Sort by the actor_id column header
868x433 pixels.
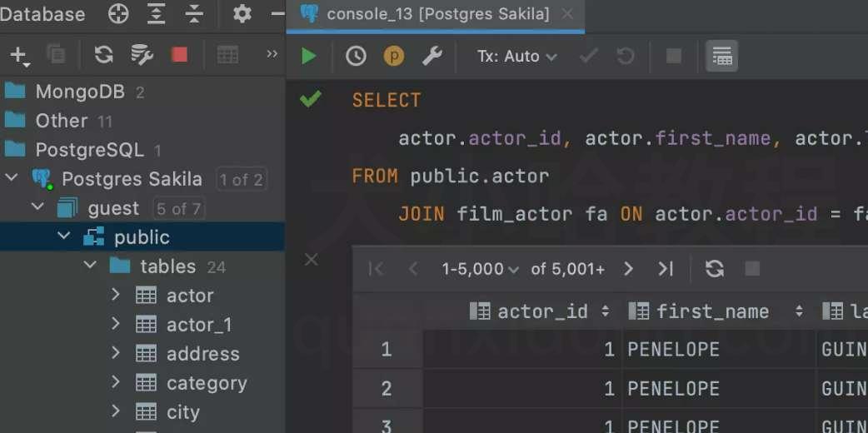point(540,311)
